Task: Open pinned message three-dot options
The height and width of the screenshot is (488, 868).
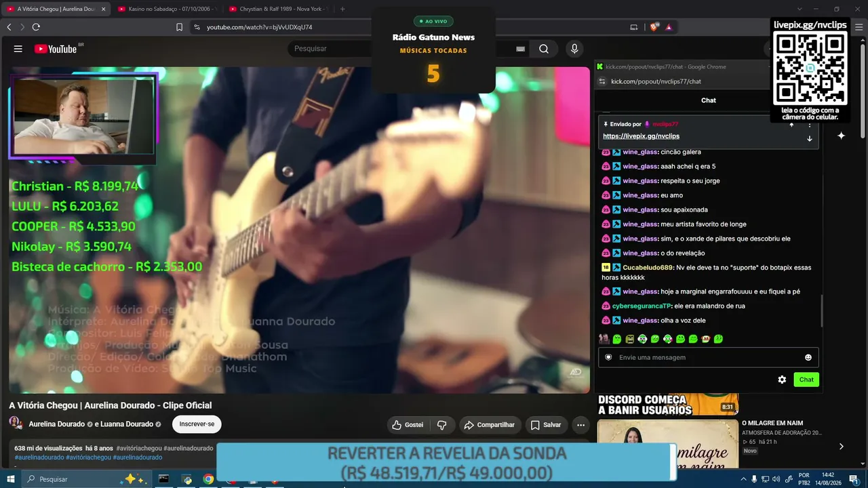Action: tap(809, 125)
